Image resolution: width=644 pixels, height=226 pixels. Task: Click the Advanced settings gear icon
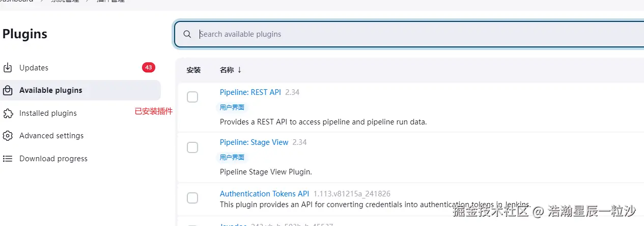pyautogui.click(x=8, y=136)
